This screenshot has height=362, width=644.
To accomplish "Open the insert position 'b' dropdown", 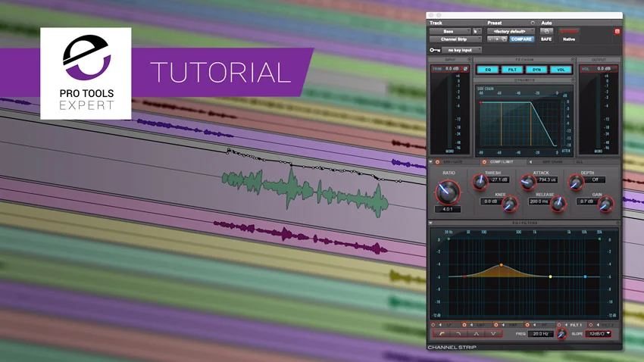I will tap(477, 31).
